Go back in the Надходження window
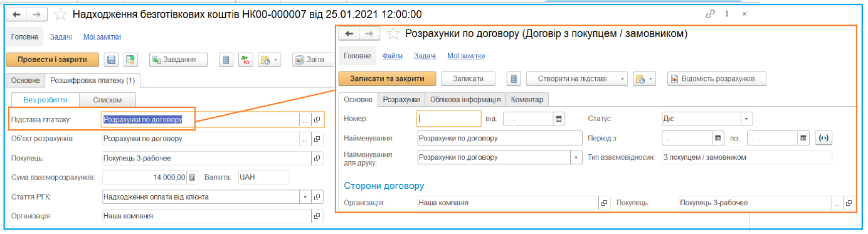The height and width of the screenshot is (234, 868). pyautogui.click(x=16, y=14)
